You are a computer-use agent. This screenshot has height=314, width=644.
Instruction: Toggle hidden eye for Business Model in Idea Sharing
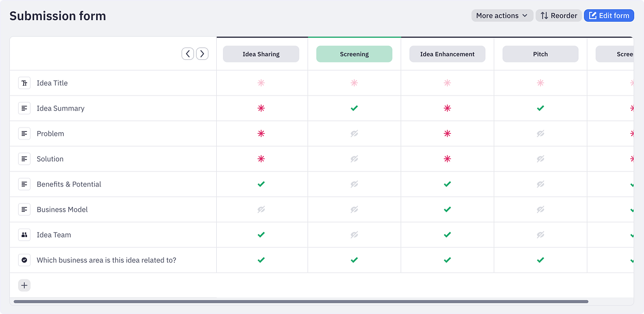[261, 210]
